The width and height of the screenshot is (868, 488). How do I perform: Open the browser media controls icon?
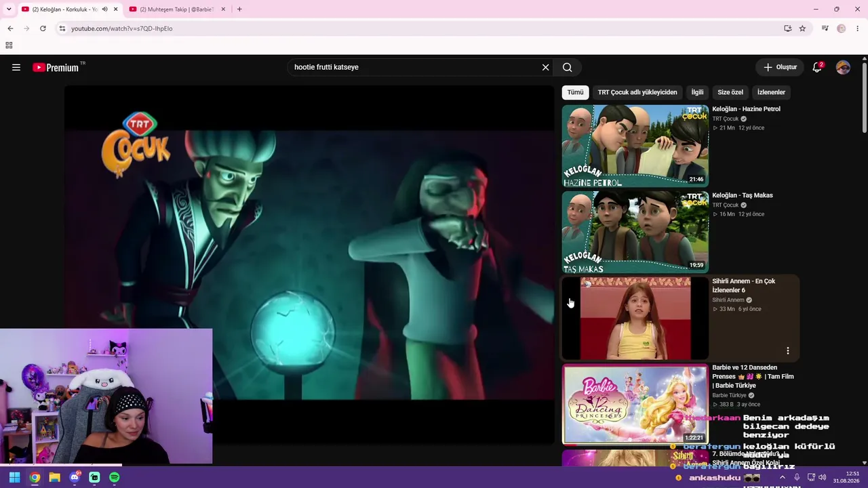(x=825, y=28)
